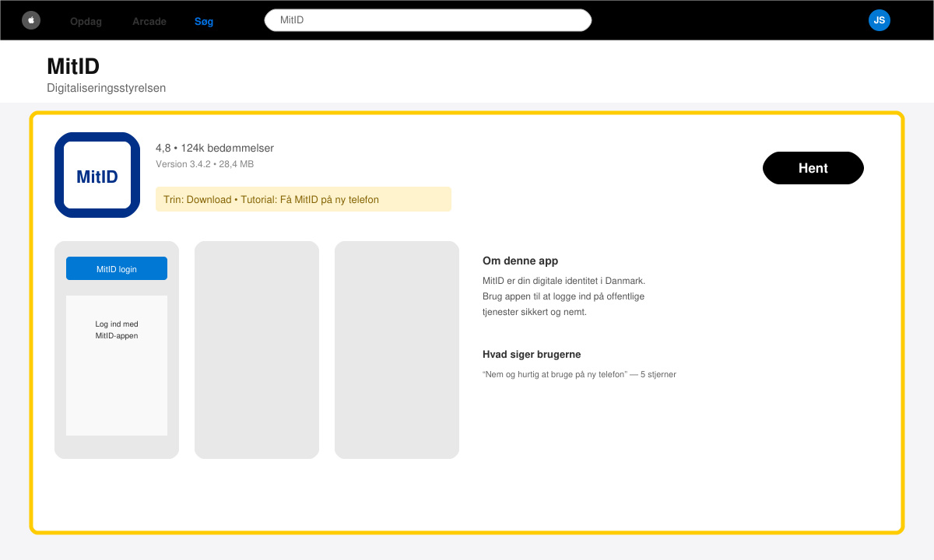Click the MitID page title

click(73, 65)
